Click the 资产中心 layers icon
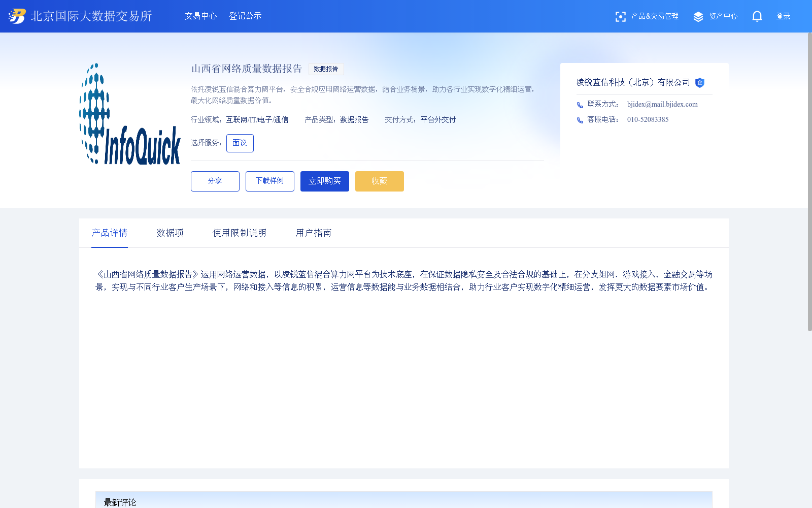 [x=698, y=17]
